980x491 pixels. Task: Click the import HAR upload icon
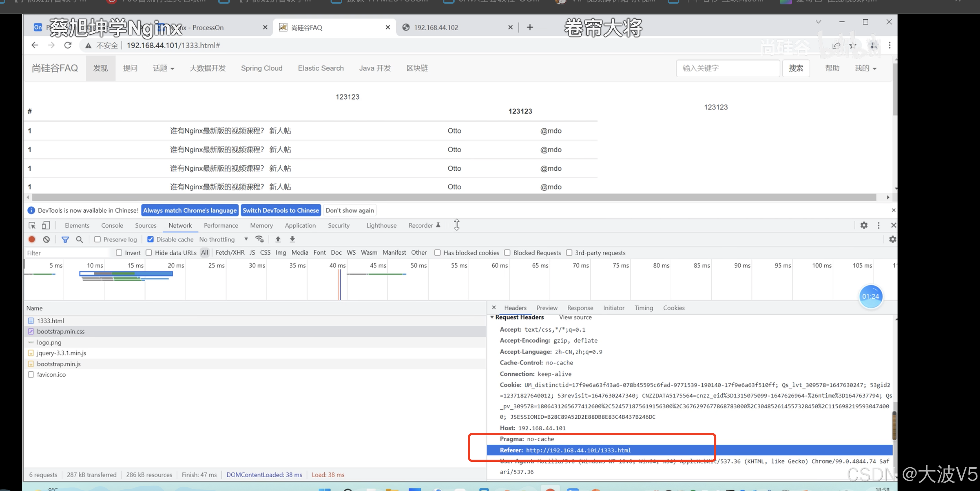click(278, 239)
